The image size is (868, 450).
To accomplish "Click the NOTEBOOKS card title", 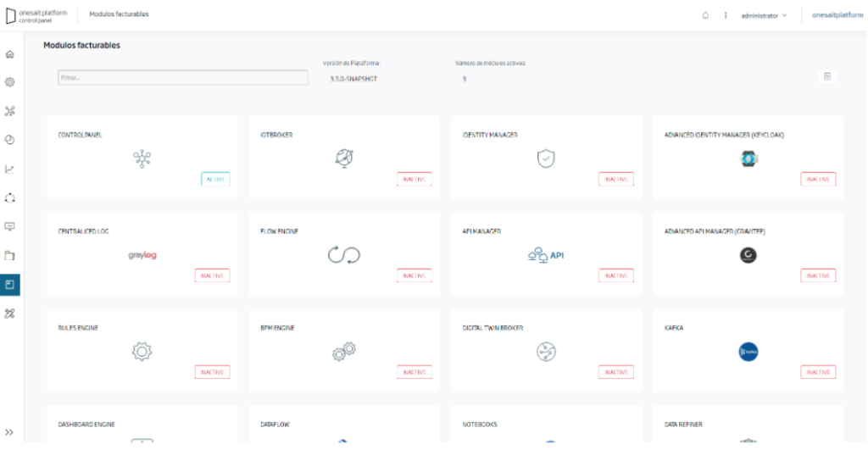I will click(x=480, y=425).
